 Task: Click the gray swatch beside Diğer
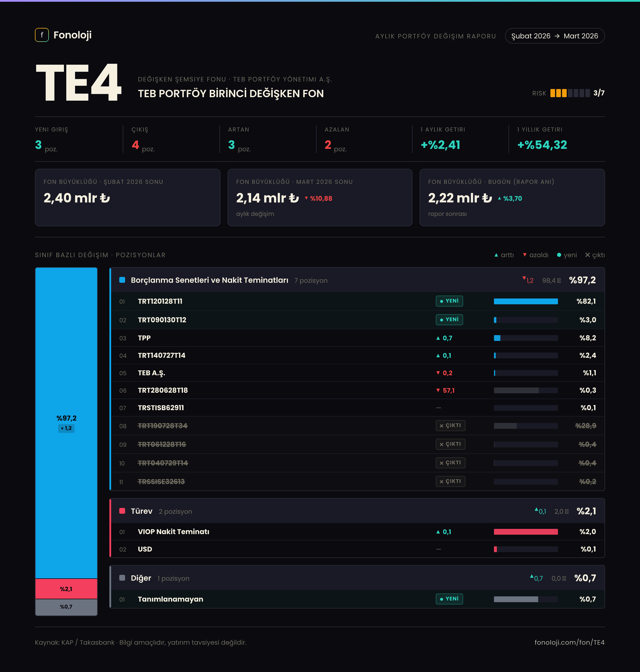click(122, 578)
